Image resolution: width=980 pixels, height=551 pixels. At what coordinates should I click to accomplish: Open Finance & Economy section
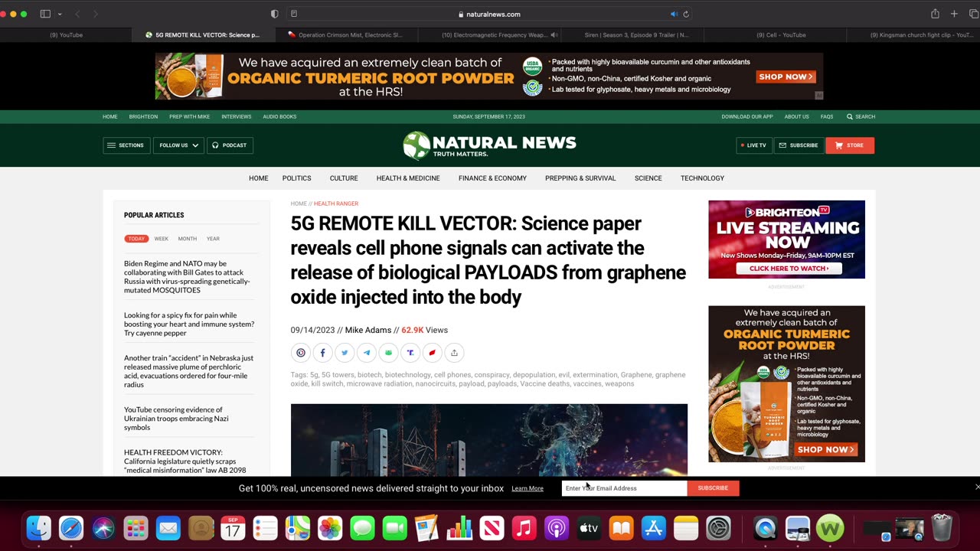(492, 178)
